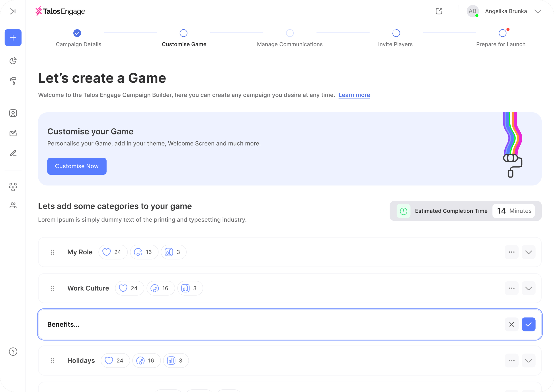
Task: Grab the Work Culture drag handle
Action: tap(52, 289)
